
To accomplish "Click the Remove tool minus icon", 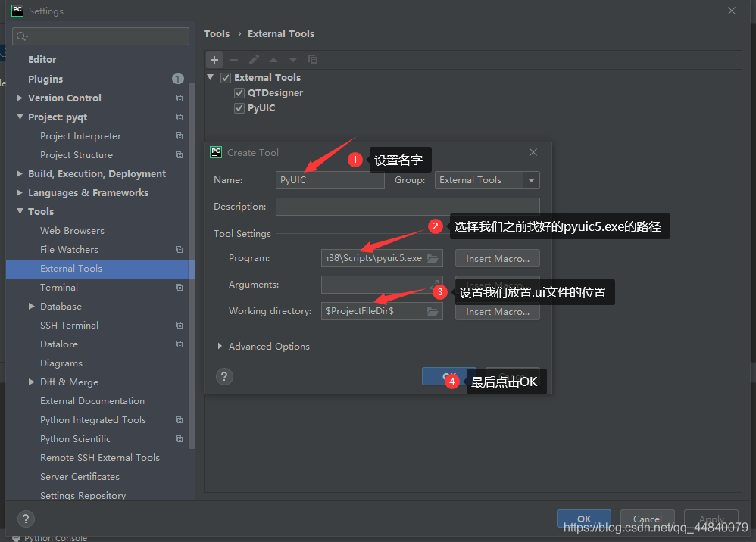I will pyautogui.click(x=234, y=60).
